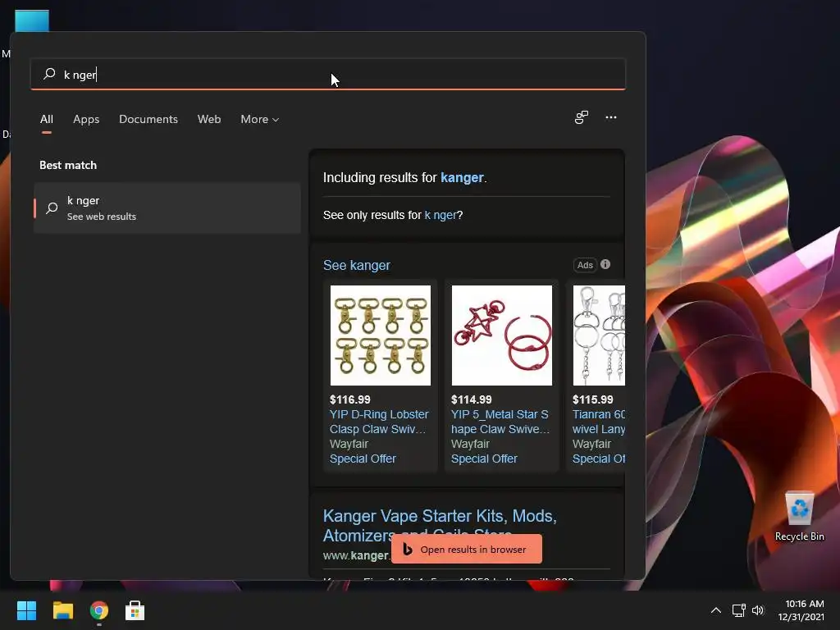Click the ads info circle icon
Viewport: 840px width, 630px height.
tap(605, 264)
